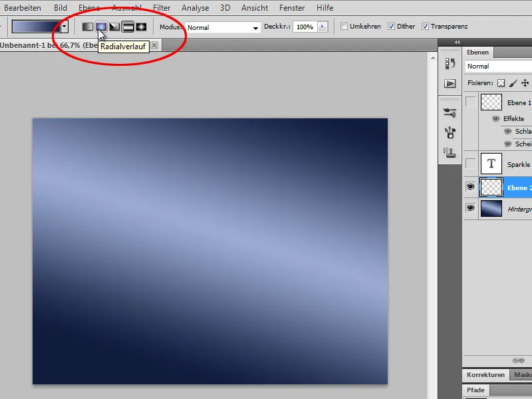Open the Ansicht menu
The width and height of the screenshot is (532, 399).
point(255,8)
